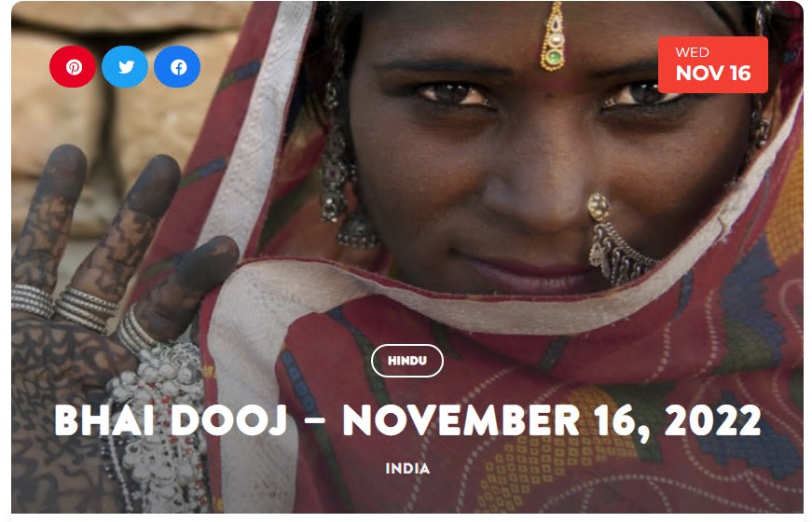Open the HINDU category tag

[x=407, y=361]
